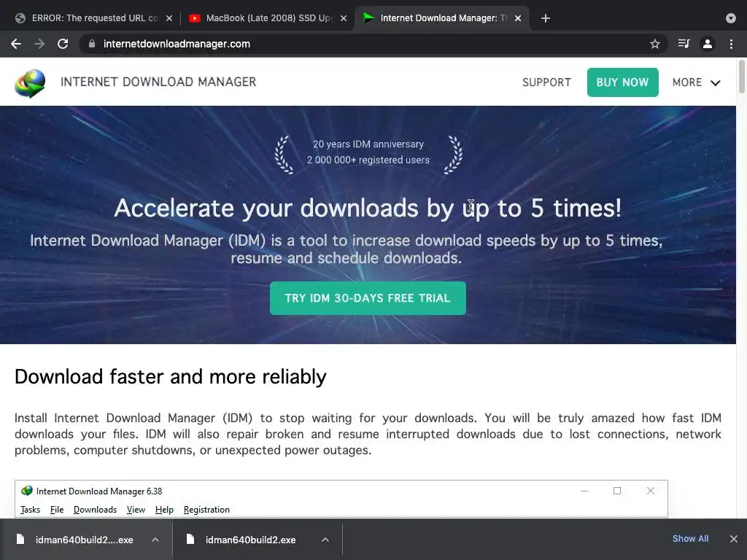
Task: Click INTERNET DOWNLOAD MANAGER site title
Action: coord(158,82)
